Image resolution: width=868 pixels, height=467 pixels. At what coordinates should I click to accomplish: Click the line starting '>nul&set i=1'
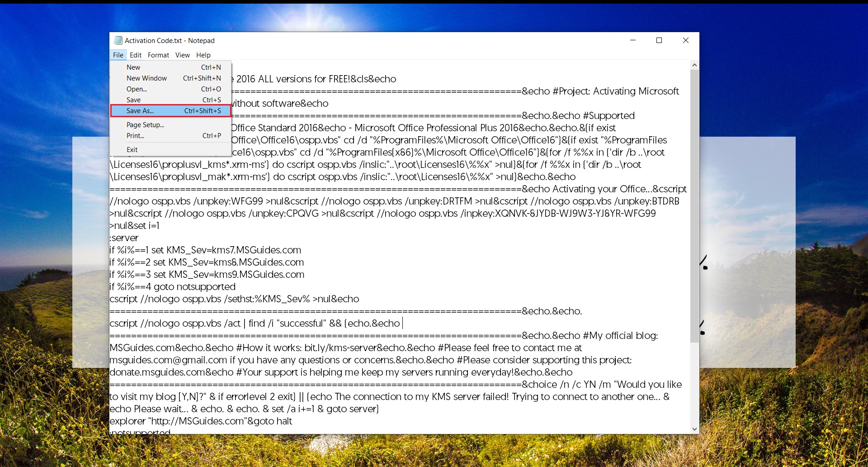coord(134,225)
